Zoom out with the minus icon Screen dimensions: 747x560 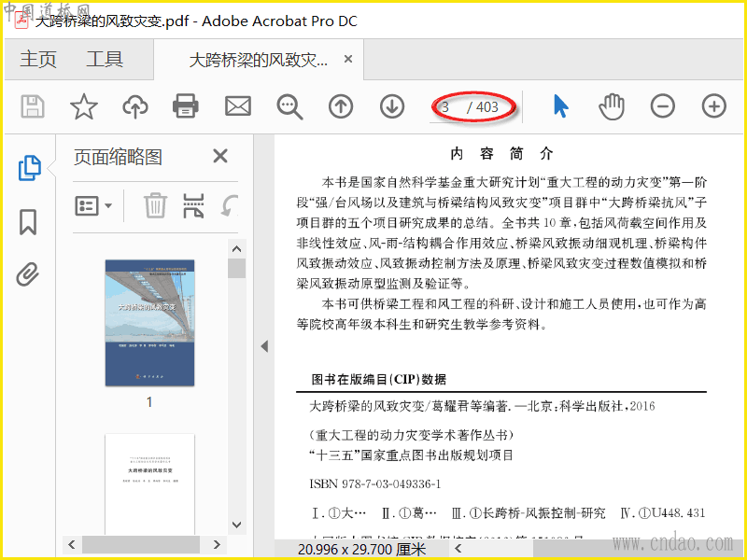(x=663, y=106)
